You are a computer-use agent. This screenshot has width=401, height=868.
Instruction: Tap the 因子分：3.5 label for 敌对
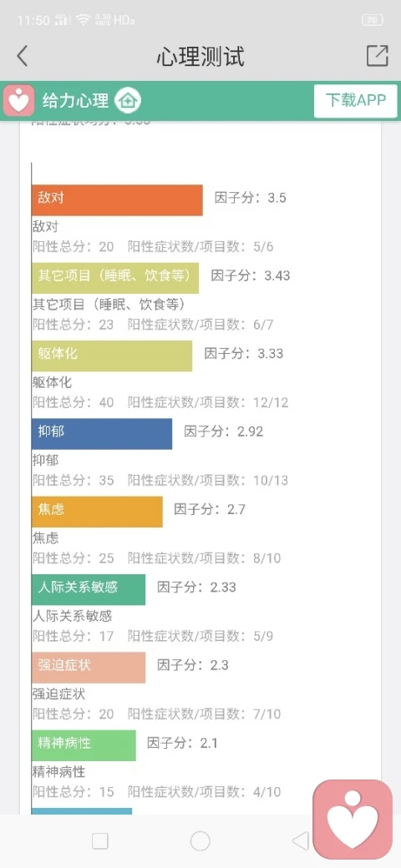pyautogui.click(x=251, y=198)
